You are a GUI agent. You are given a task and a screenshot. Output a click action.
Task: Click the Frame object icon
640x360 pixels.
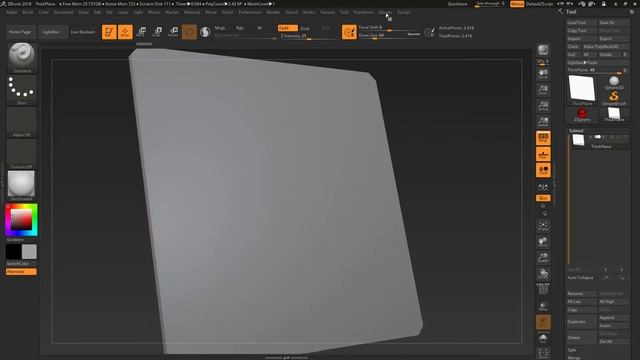[543, 226]
